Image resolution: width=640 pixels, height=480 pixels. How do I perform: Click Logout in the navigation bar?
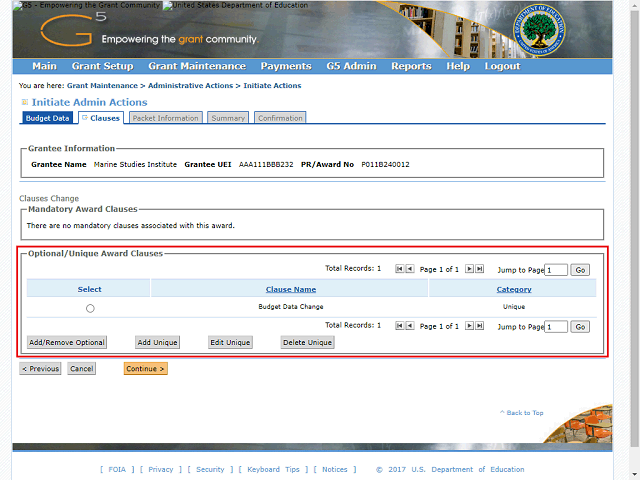(502, 66)
